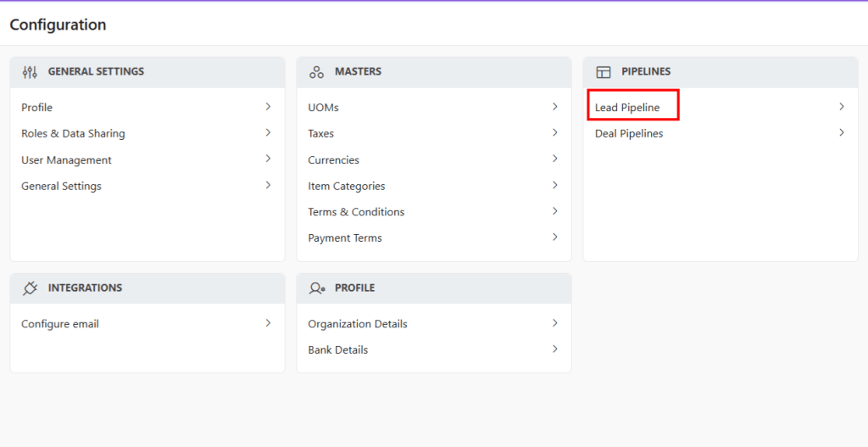Click the Profile user icon

coord(317,288)
